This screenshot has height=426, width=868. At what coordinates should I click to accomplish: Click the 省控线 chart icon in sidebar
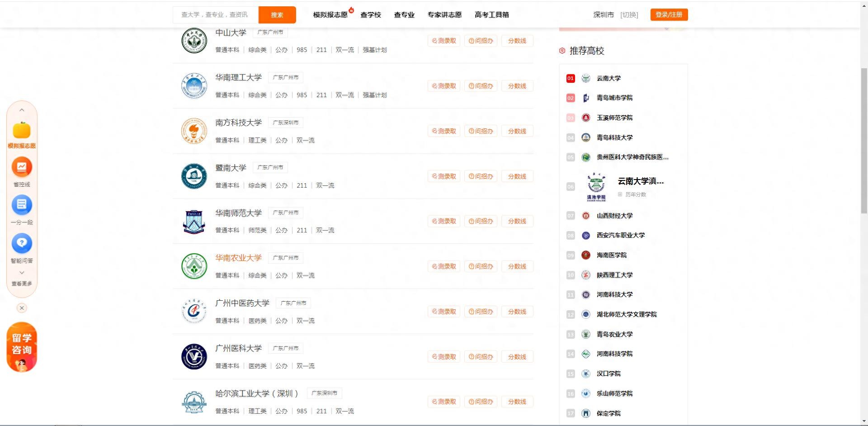coord(22,167)
